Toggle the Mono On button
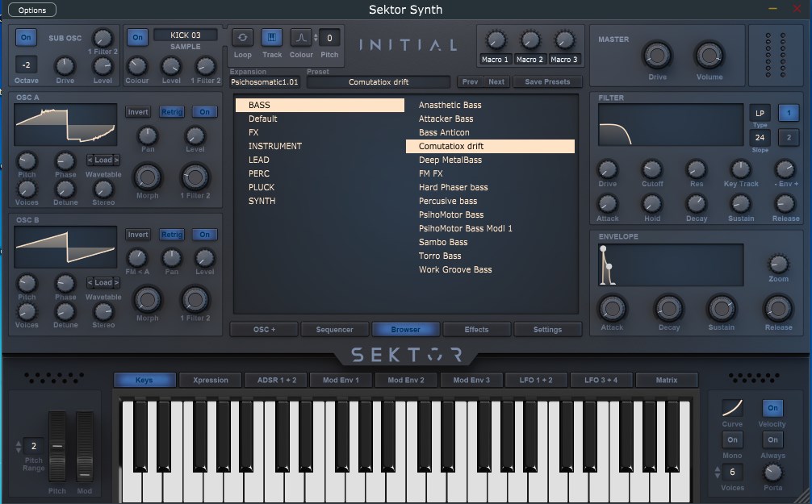Image resolution: width=812 pixels, height=504 pixels. pyautogui.click(x=732, y=439)
